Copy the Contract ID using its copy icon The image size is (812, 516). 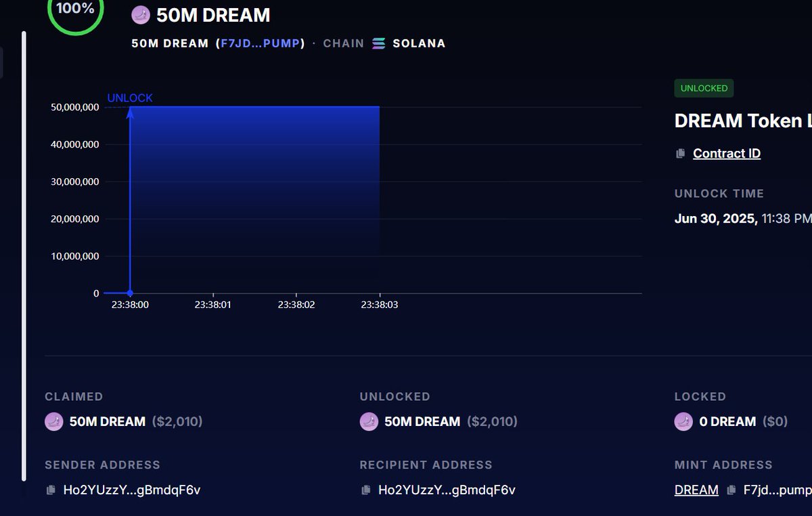point(681,154)
